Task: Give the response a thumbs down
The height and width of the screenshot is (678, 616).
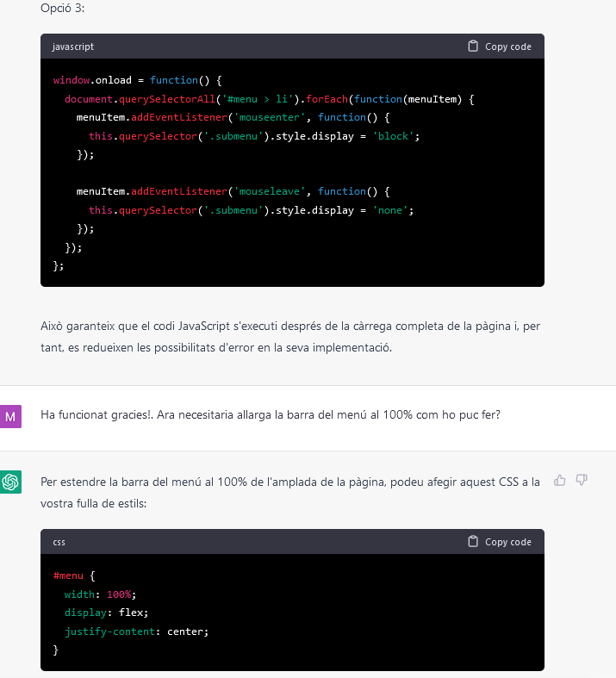Action: coord(582,480)
